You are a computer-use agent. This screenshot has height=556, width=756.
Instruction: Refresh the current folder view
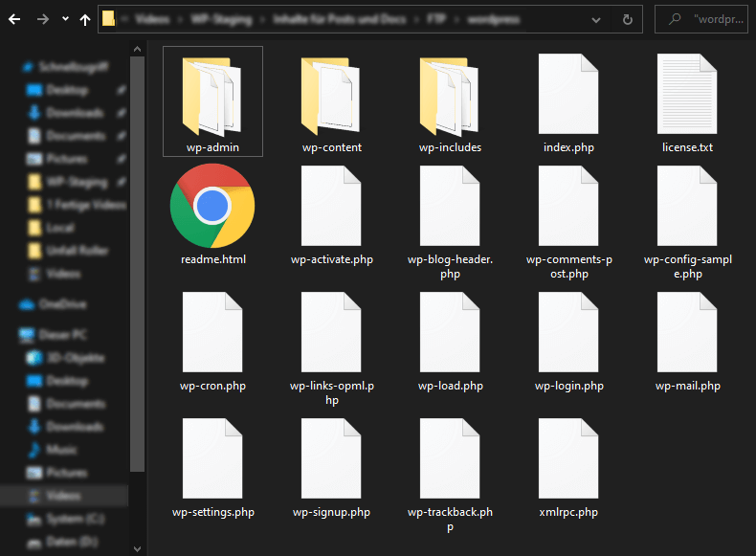[x=627, y=19]
